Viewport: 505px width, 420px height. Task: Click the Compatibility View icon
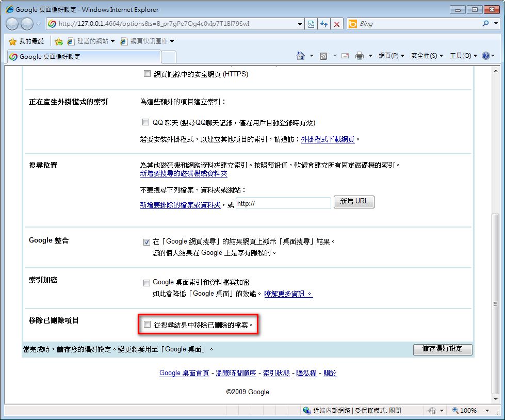tap(311, 24)
